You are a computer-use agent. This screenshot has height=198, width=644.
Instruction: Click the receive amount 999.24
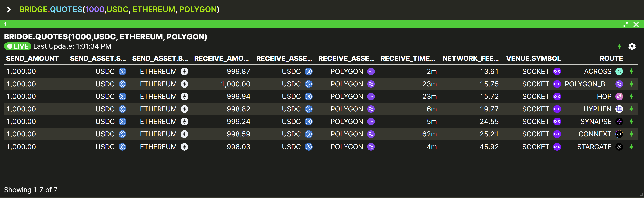[238, 122]
